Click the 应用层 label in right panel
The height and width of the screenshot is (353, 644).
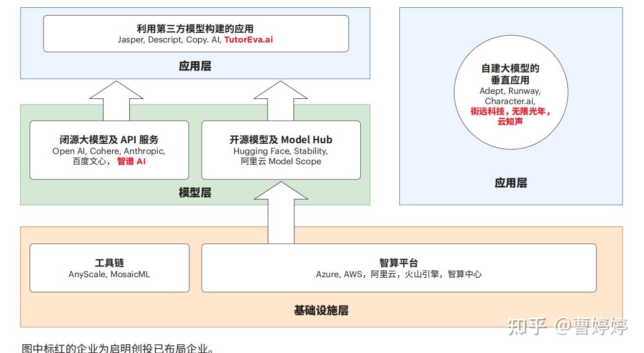[x=511, y=183]
